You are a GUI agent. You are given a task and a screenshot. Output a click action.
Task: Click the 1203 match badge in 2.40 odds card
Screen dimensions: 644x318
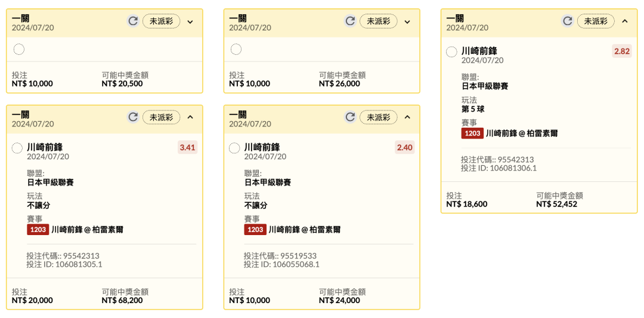[255, 230]
